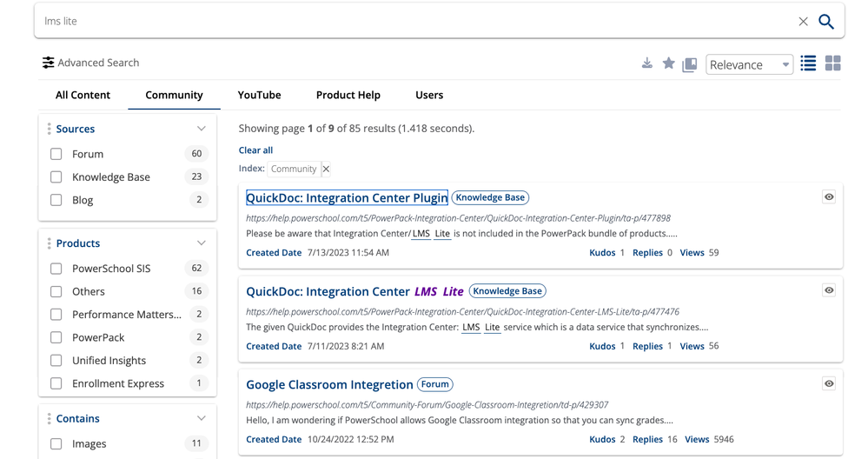Screen dimensions: 868x459
Task: Click the download results icon
Action: [x=646, y=63]
